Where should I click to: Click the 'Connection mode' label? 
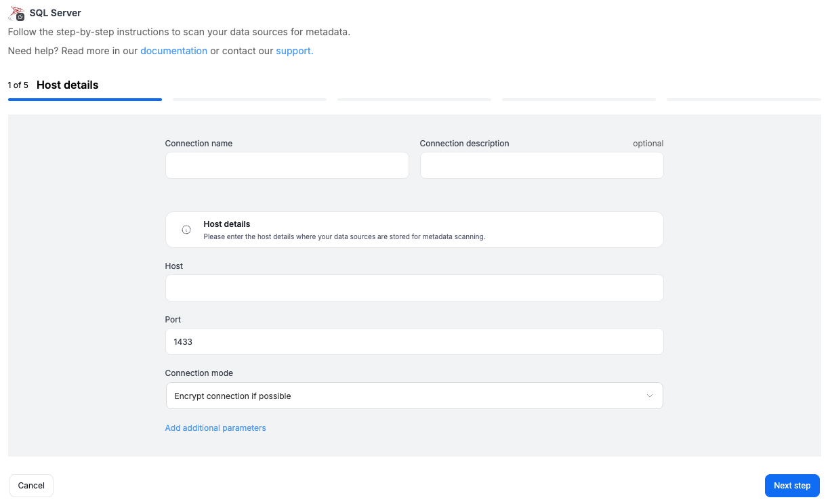point(199,373)
